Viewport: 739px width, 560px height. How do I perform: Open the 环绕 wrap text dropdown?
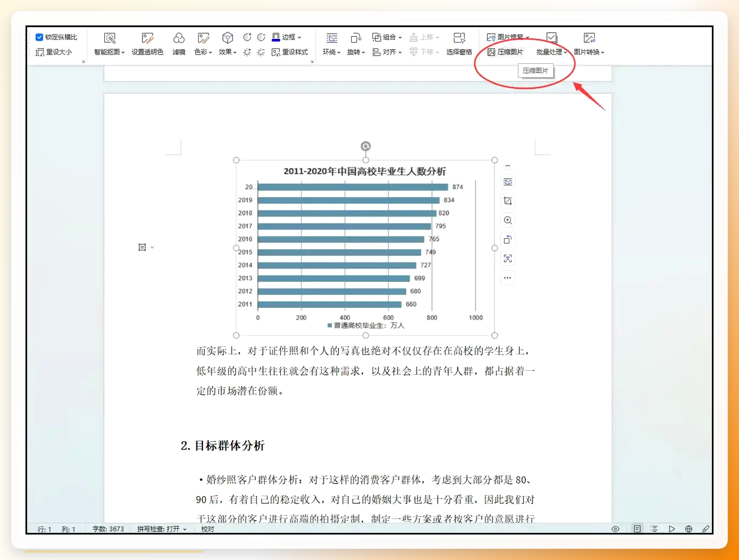(332, 44)
